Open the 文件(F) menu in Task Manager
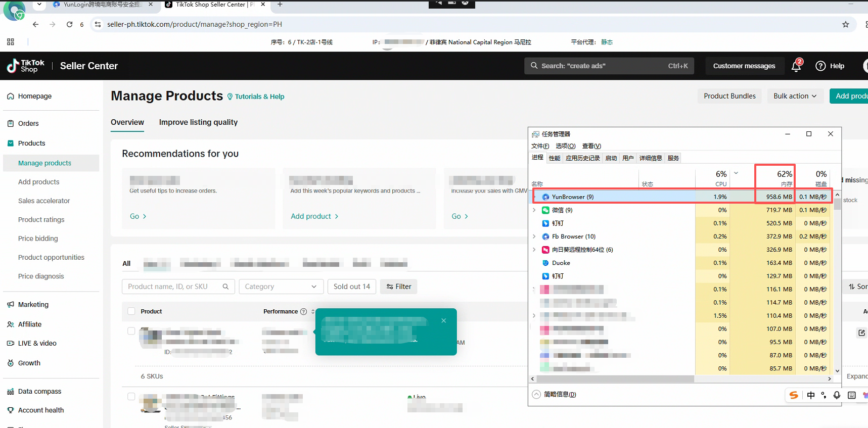This screenshot has width=868, height=428. pyautogui.click(x=540, y=146)
